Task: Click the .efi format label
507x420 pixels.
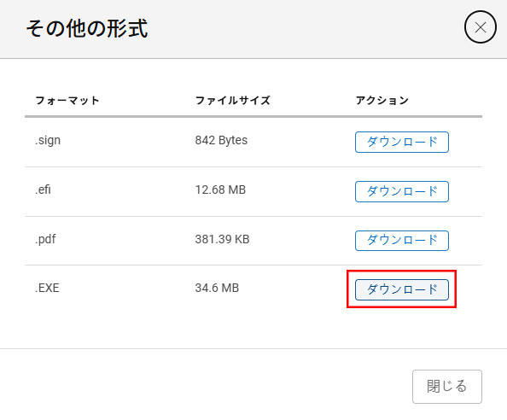Action: [x=43, y=190]
